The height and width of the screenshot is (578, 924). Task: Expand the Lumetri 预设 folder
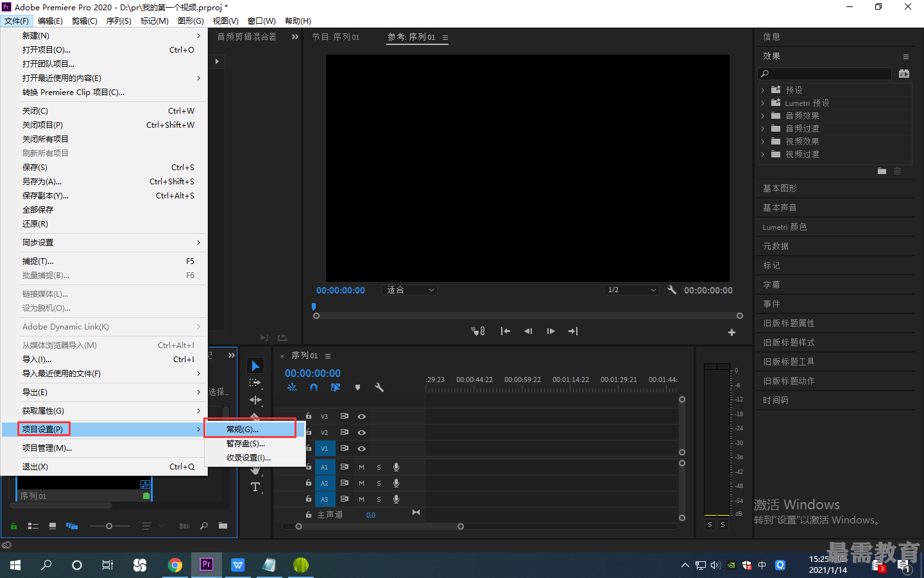click(762, 103)
